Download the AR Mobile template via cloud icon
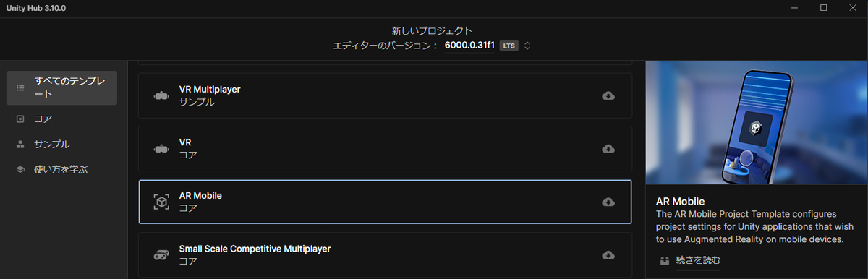This screenshot has width=868, height=279. point(608,202)
